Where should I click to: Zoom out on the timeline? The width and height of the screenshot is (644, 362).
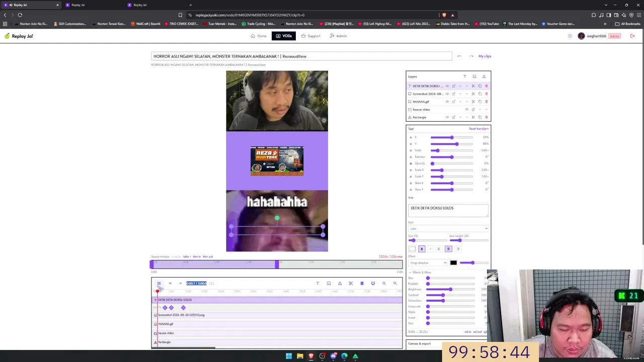coord(384,284)
